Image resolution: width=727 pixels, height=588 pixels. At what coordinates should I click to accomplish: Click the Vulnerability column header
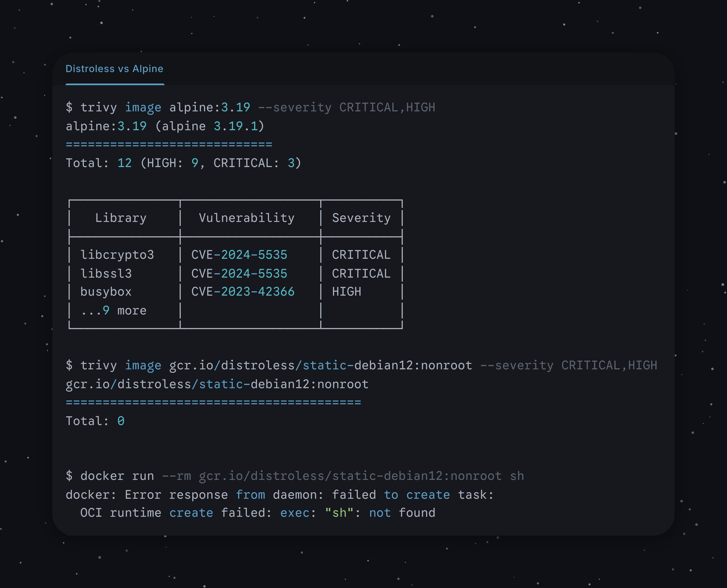tap(246, 218)
